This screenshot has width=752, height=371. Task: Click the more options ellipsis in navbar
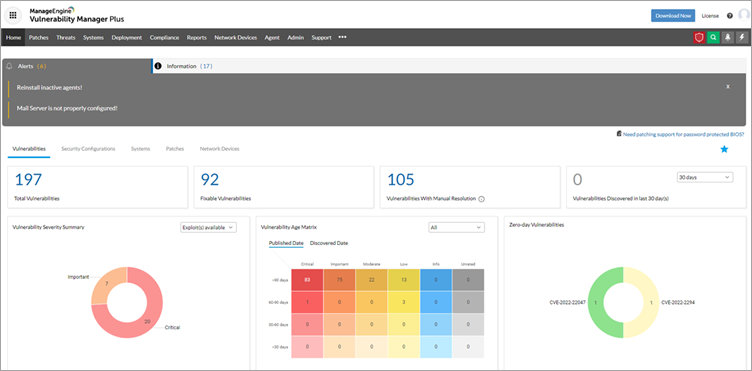pos(342,37)
